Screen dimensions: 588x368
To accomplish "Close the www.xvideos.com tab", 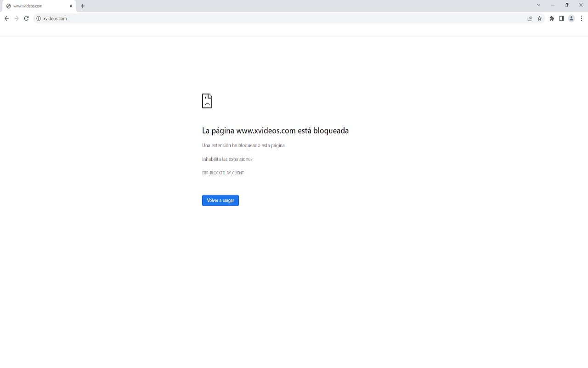I will point(71,6).
